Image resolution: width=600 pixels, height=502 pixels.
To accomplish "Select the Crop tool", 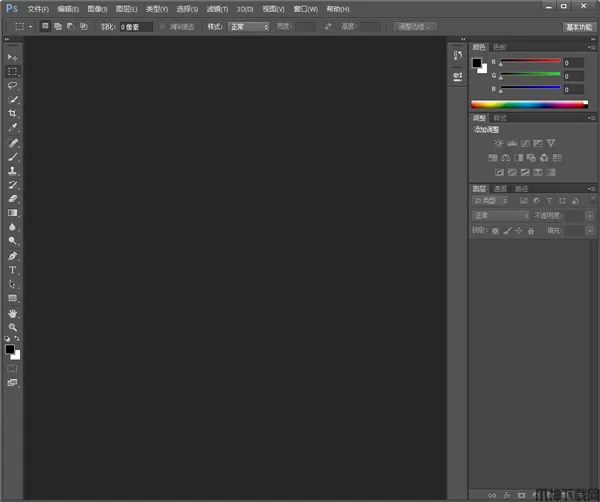I will 13,114.
